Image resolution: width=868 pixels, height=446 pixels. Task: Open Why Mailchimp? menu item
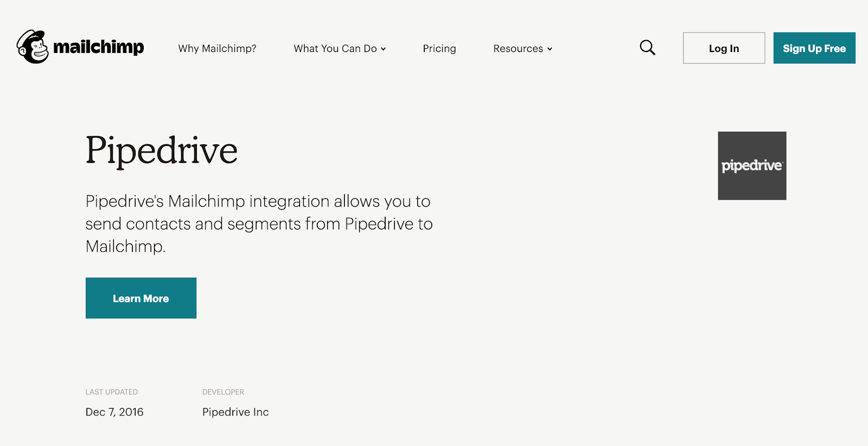click(217, 48)
